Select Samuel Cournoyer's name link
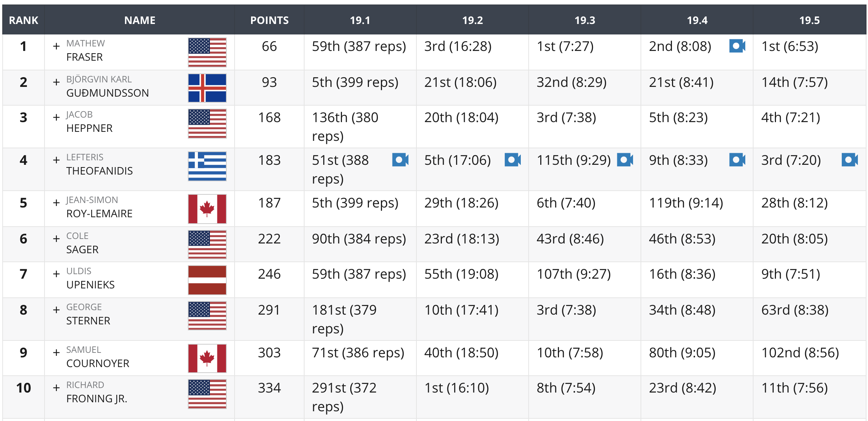 pos(98,357)
